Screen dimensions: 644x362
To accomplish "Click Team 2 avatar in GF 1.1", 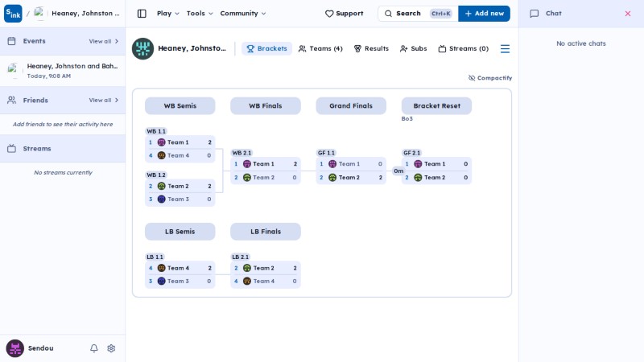I will point(332,178).
